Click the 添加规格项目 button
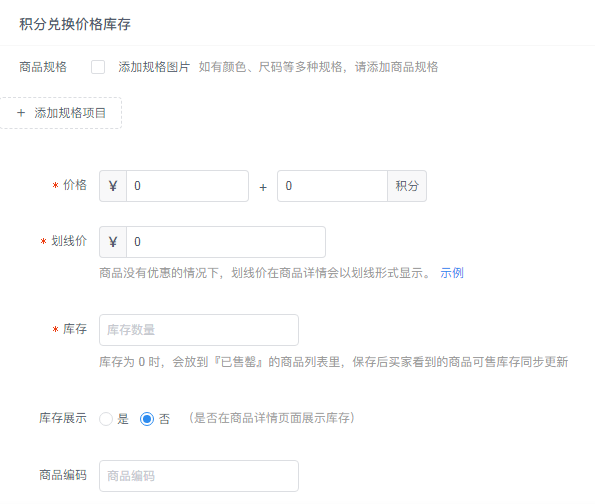The width and height of the screenshot is (595, 504). pos(61,113)
